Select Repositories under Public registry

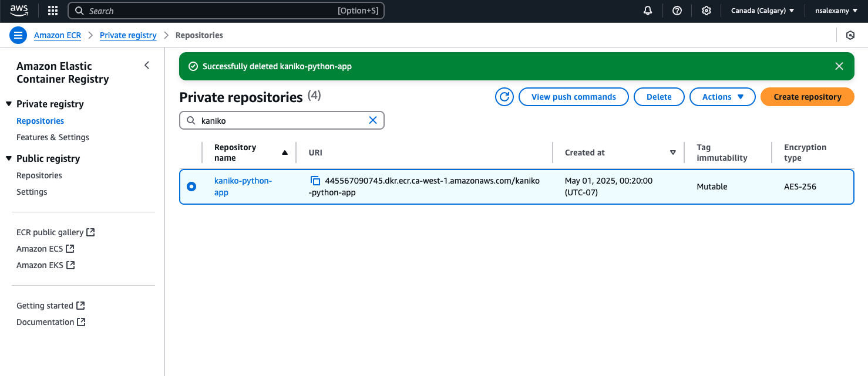pos(39,175)
